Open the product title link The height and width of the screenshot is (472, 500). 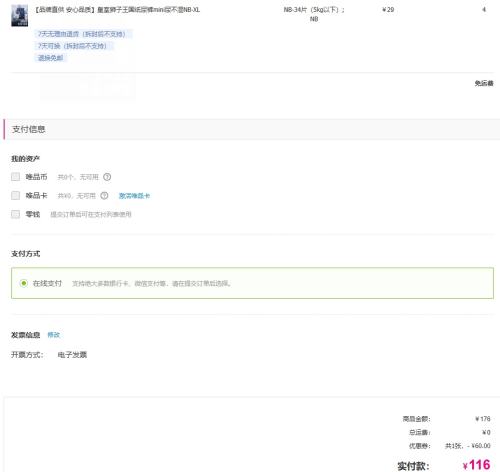(x=117, y=10)
